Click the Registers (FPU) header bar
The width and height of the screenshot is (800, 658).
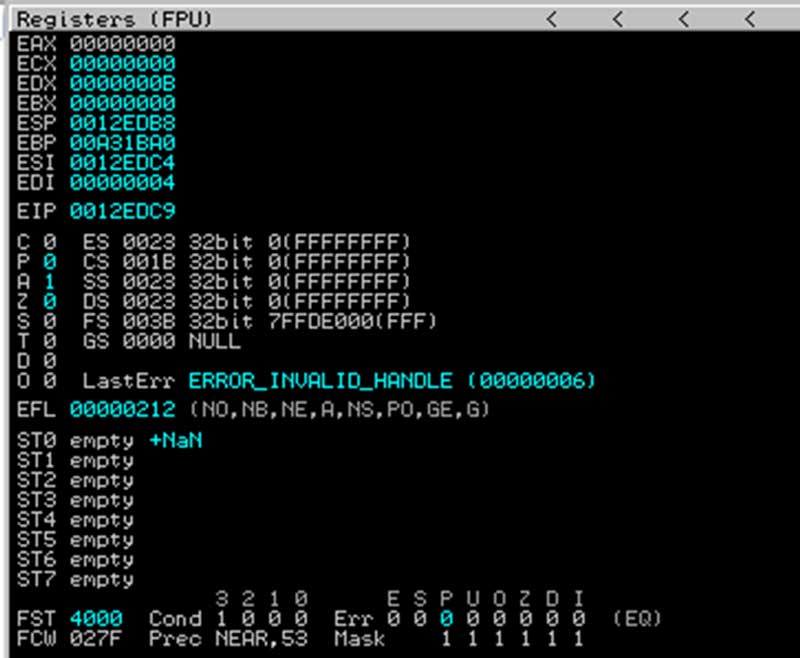coord(120,19)
